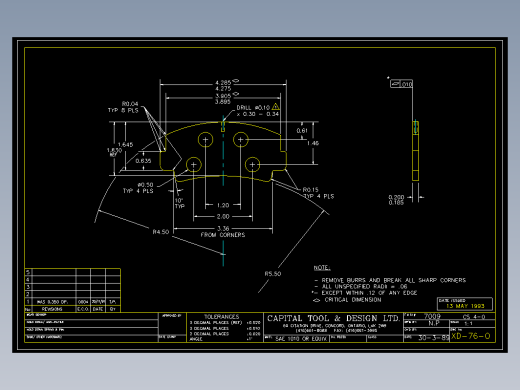Click the x 0.30 - 0.34 depth text
The height and width of the screenshot is (390, 520).
(x=258, y=114)
